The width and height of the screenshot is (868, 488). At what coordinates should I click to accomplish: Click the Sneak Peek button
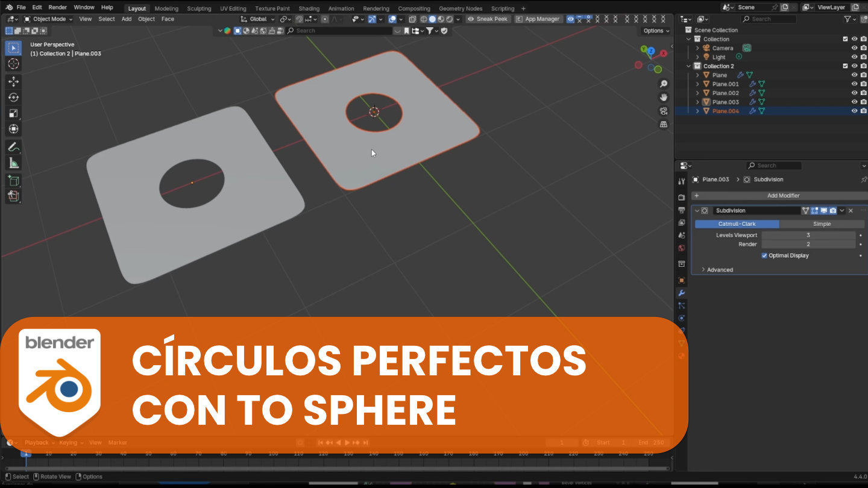pos(488,19)
